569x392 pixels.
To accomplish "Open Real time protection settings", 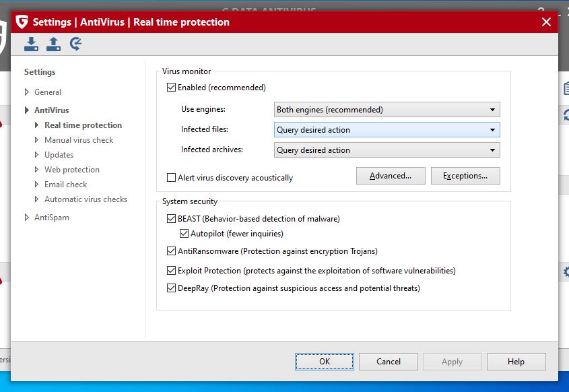I will coord(83,125).
